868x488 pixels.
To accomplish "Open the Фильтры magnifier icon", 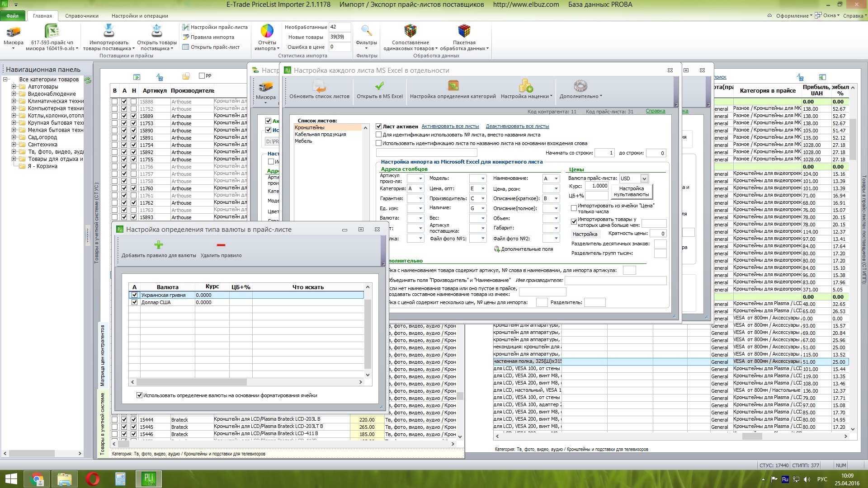I will point(366,31).
